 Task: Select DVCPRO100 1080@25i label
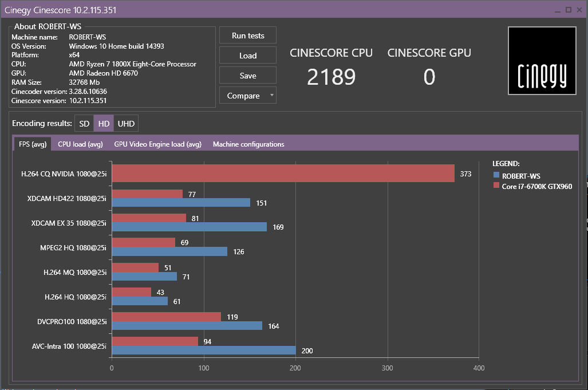coord(72,322)
